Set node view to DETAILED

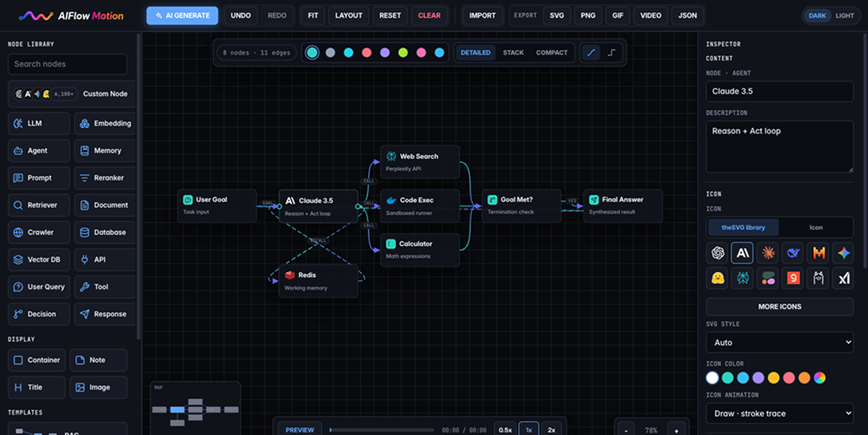475,52
